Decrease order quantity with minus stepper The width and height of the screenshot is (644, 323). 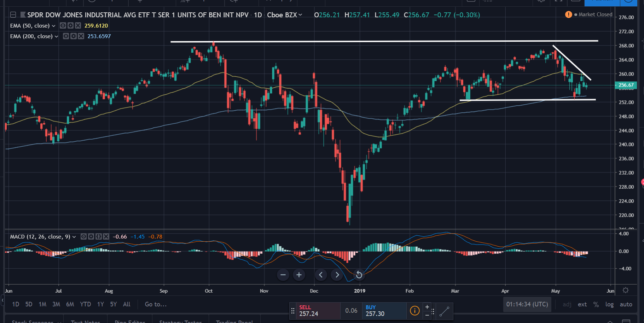coord(427,315)
